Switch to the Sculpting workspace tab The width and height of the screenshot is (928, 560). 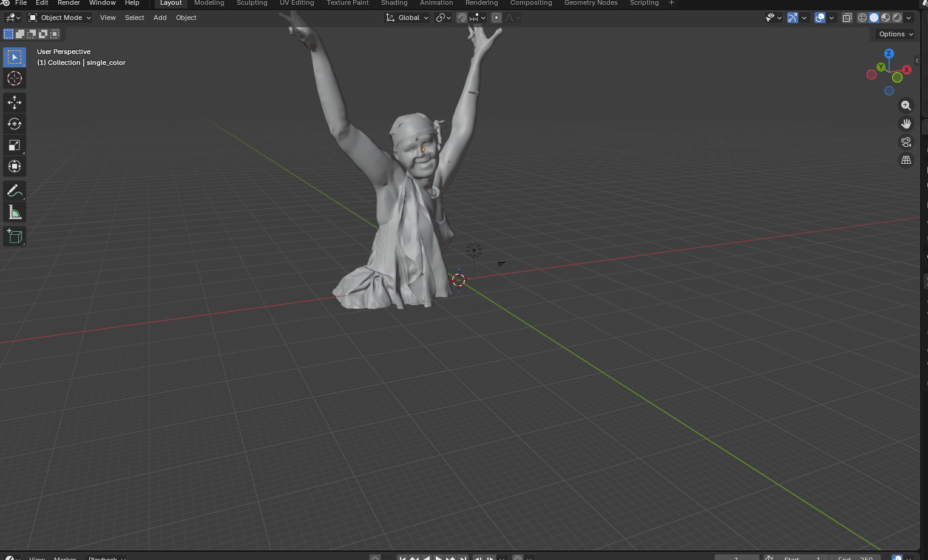[252, 3]
